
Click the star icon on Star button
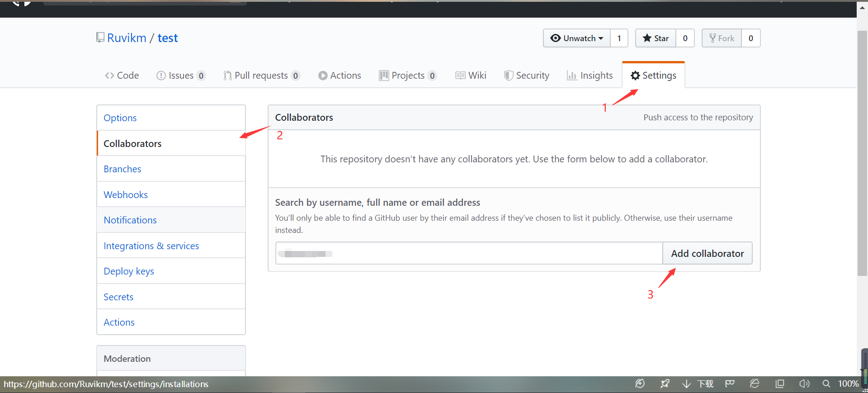pyautogui.click(x=647, y=38)
